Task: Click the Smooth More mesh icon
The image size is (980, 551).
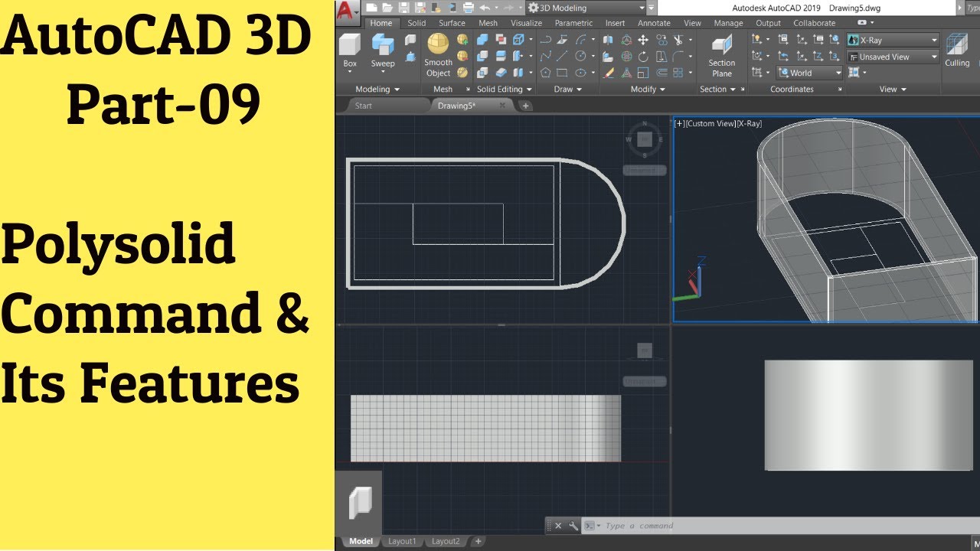Action: click(462, 40)
